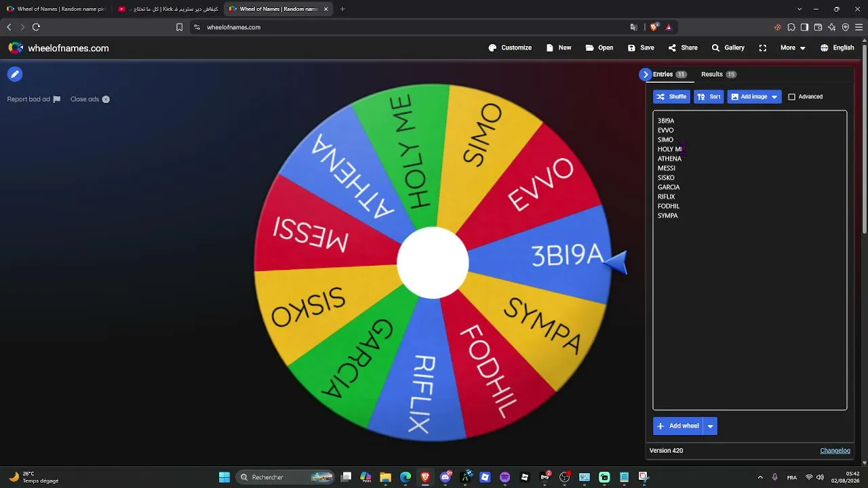Click the wheel's white center to spin
The height and width of the screenshot is (488, 868).
click(433, 263)
